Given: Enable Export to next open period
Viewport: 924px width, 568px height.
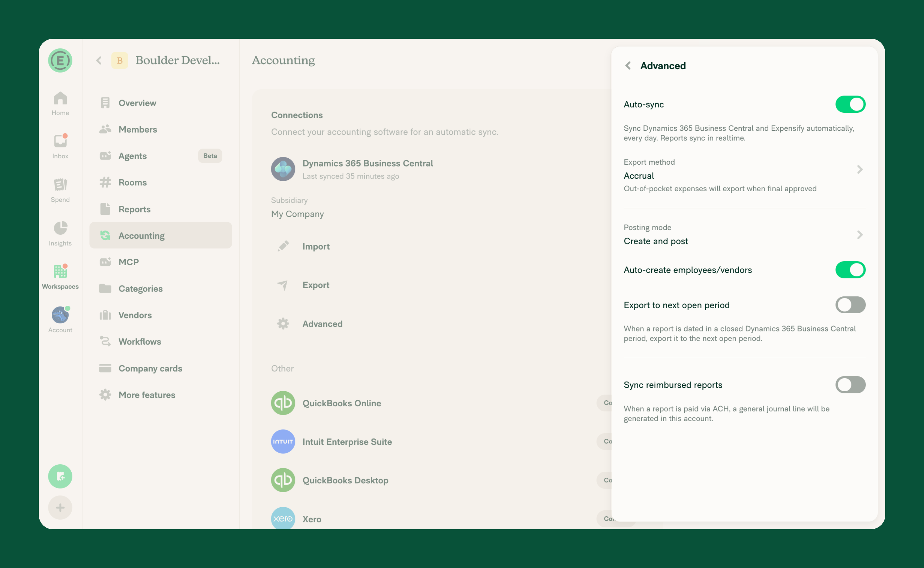Looking at the screenshot, I should (x=850, y=305).
